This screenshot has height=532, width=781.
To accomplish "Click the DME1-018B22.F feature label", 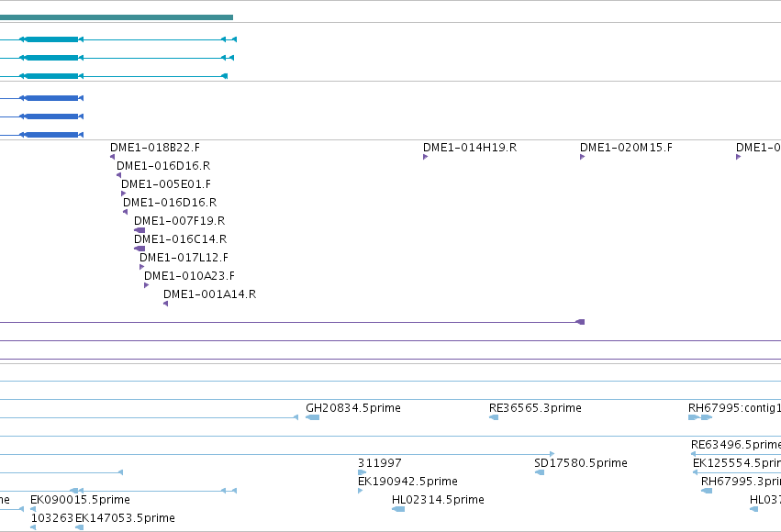I will point(155,148).
